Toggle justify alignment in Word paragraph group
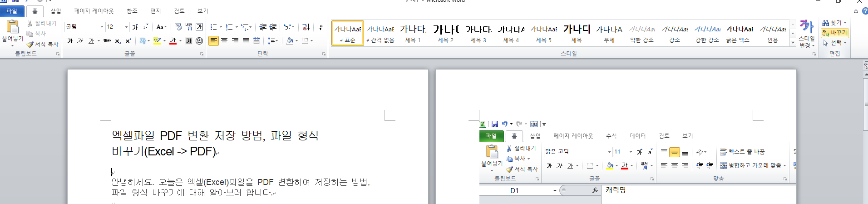The height and width of the screenshot is (204, 868). tap(246, 41)
